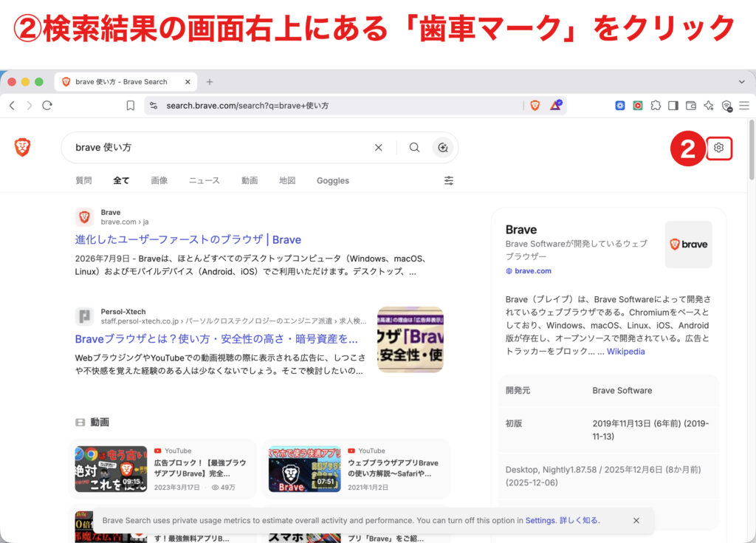Viewport: 756px width, 543px height.
Task: Select the brave 使い方 - Brave Search browser tab
Action: tap(126, 82)
